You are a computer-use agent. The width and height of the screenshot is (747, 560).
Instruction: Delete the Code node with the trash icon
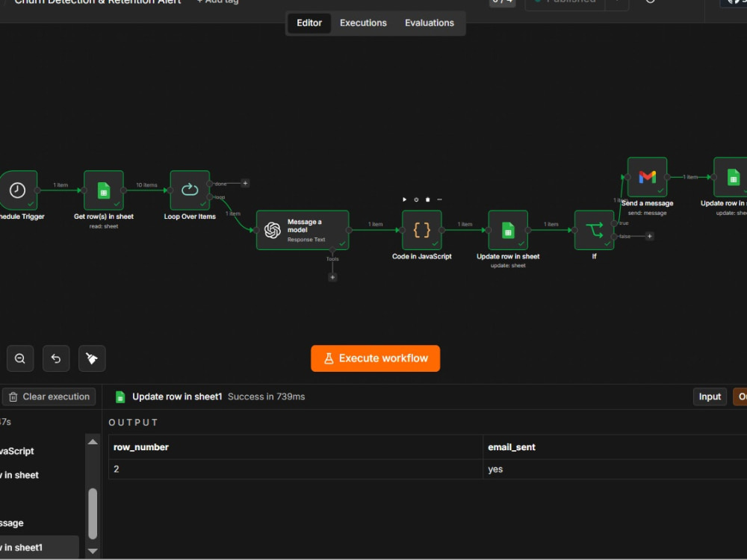pos(427,199)
